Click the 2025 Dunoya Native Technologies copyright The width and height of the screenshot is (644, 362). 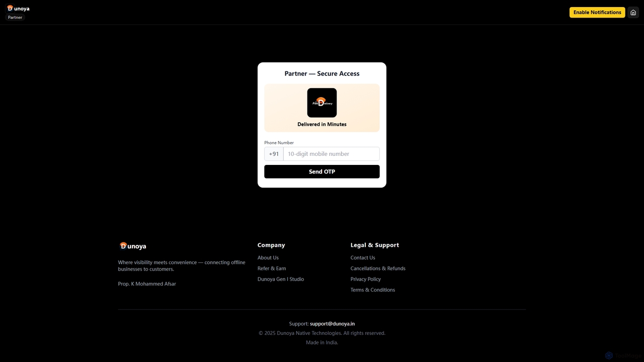(x=322, y=333)
